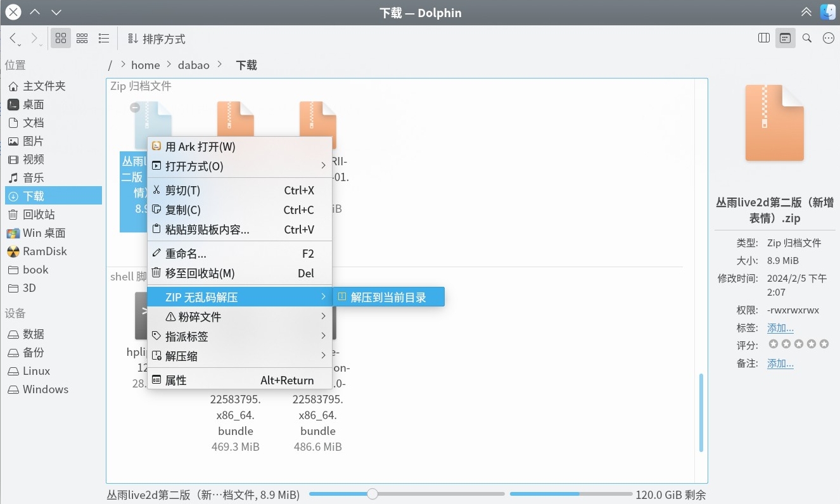Choose 用 Ark 打开(W) from context menu

(239, 147)
